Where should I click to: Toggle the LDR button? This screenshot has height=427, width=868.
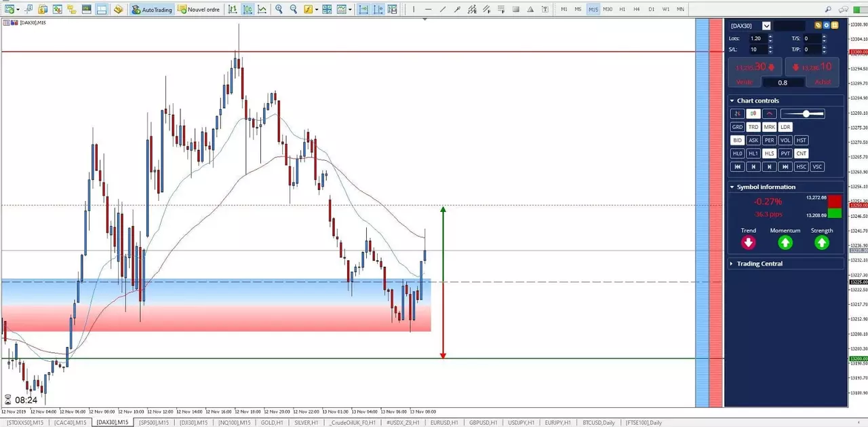point(785,127)
